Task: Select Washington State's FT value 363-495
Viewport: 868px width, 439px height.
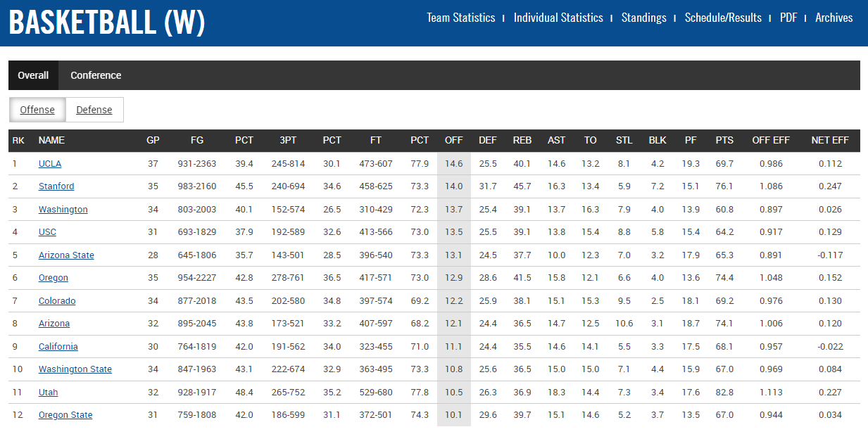Action: point(376,369)
